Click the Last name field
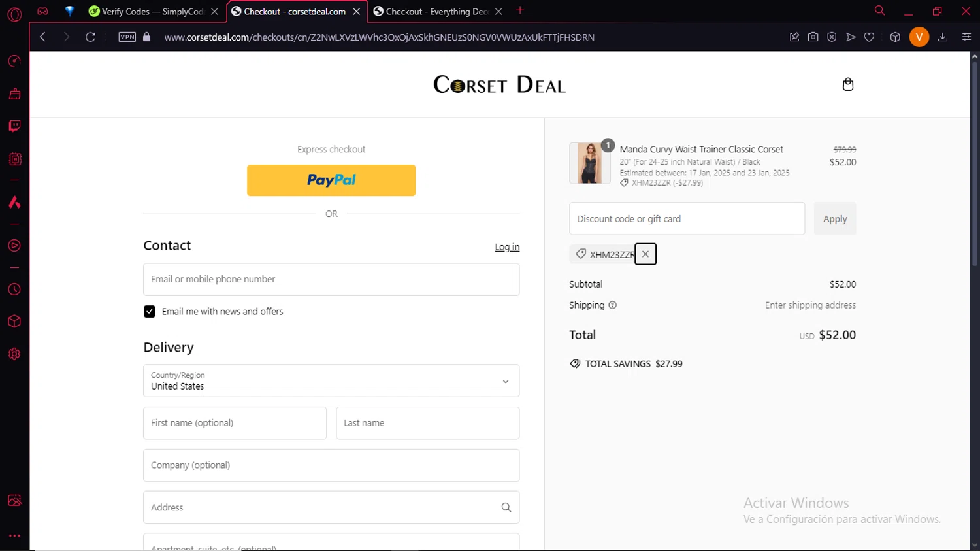Screen dimensions: 980x551 (428, 423)
